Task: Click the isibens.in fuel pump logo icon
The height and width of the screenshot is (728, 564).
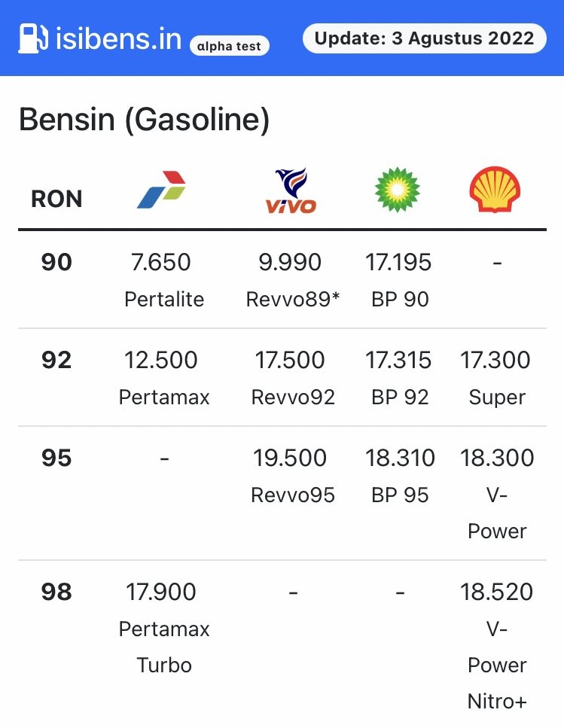Action: pos(33,38)
